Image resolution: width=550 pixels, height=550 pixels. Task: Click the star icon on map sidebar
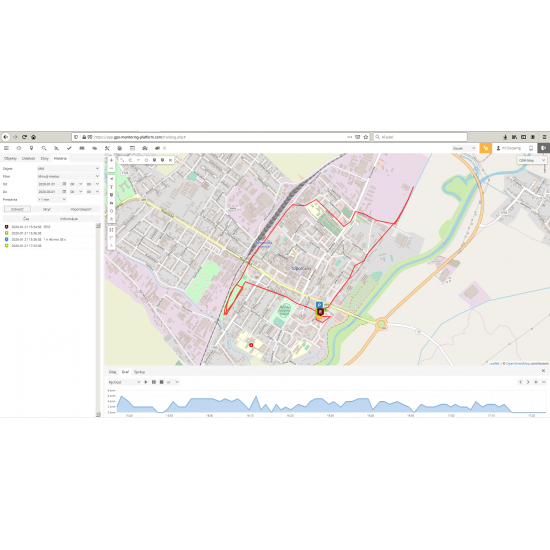tap(112, 219)
